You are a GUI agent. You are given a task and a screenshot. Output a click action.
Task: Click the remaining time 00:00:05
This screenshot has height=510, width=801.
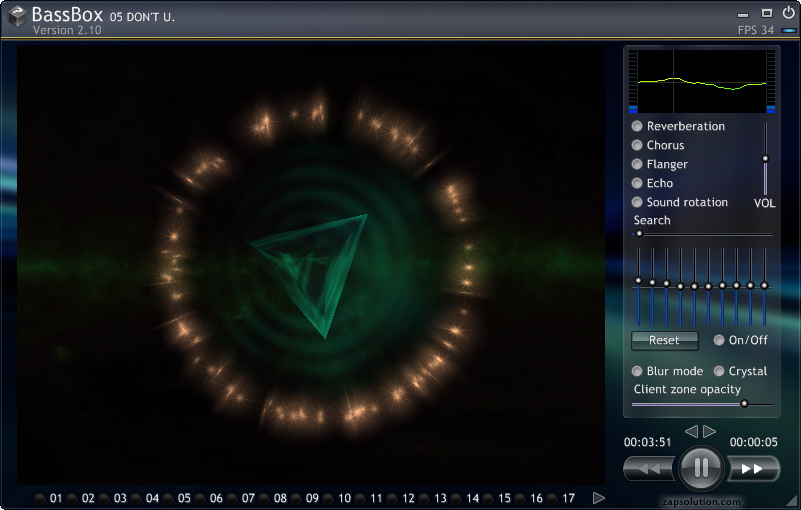[753, 442]
